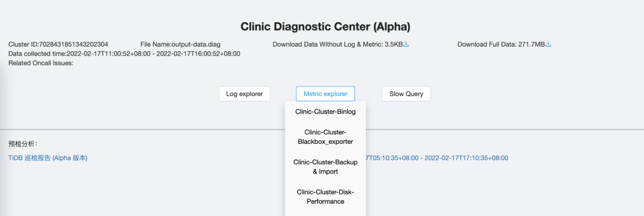Open the Log explorer
The height and width of the screenshot is (216, 644).
244,94
